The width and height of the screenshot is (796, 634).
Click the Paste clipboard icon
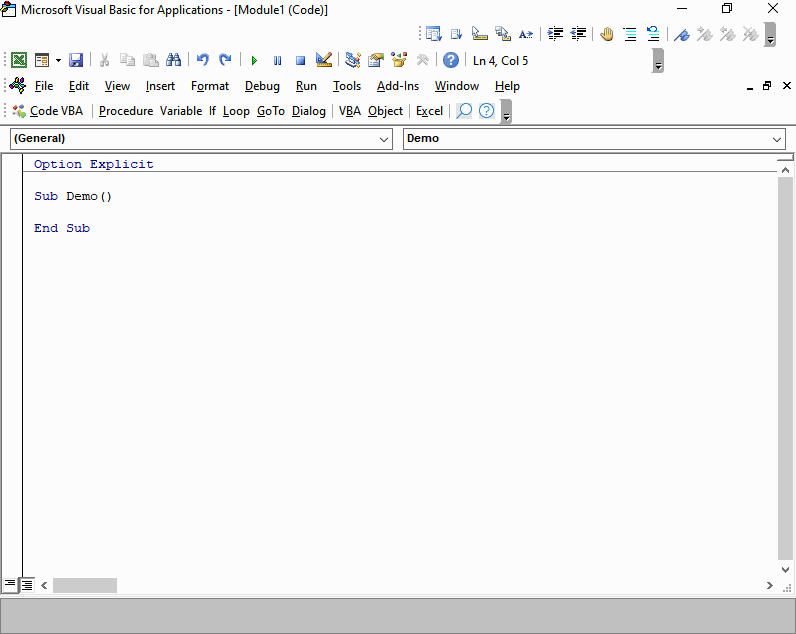click(151, 60)
